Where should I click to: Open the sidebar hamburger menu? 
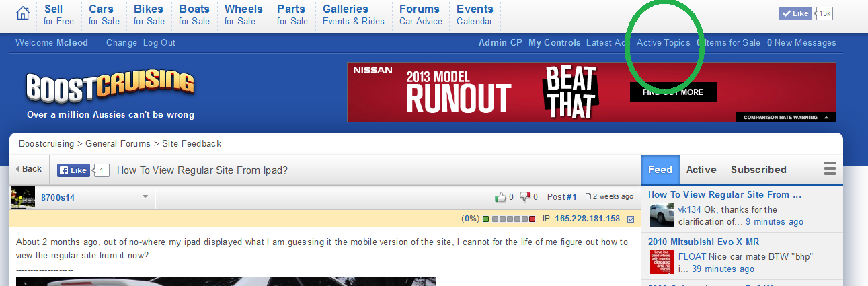(830, 168)
